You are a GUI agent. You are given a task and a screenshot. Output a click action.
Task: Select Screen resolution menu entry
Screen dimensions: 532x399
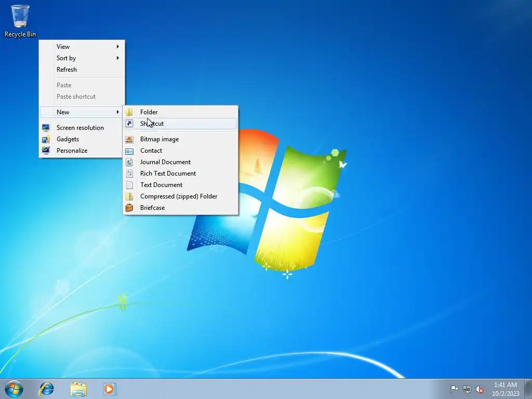[x=82, y=128]
